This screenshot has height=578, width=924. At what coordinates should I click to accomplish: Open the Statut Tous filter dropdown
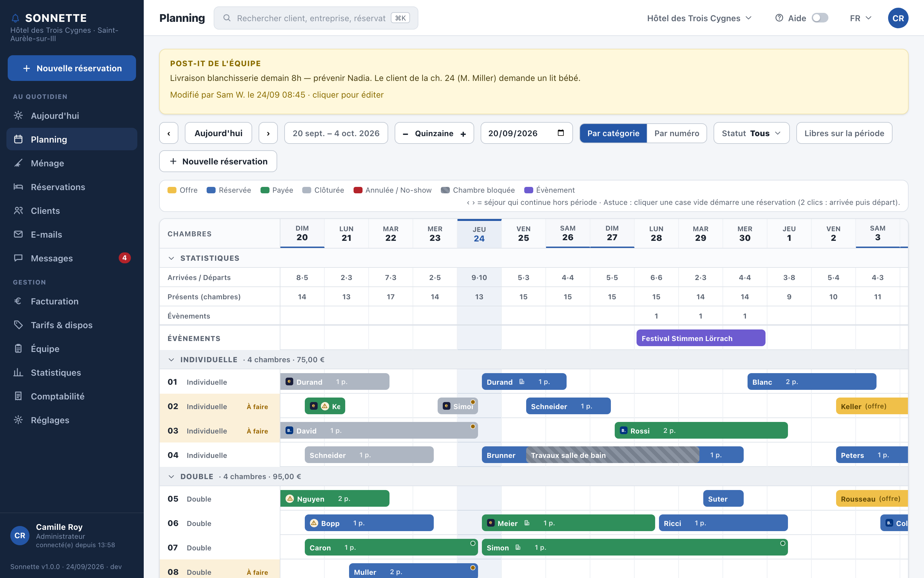click(x=751, y=133)
